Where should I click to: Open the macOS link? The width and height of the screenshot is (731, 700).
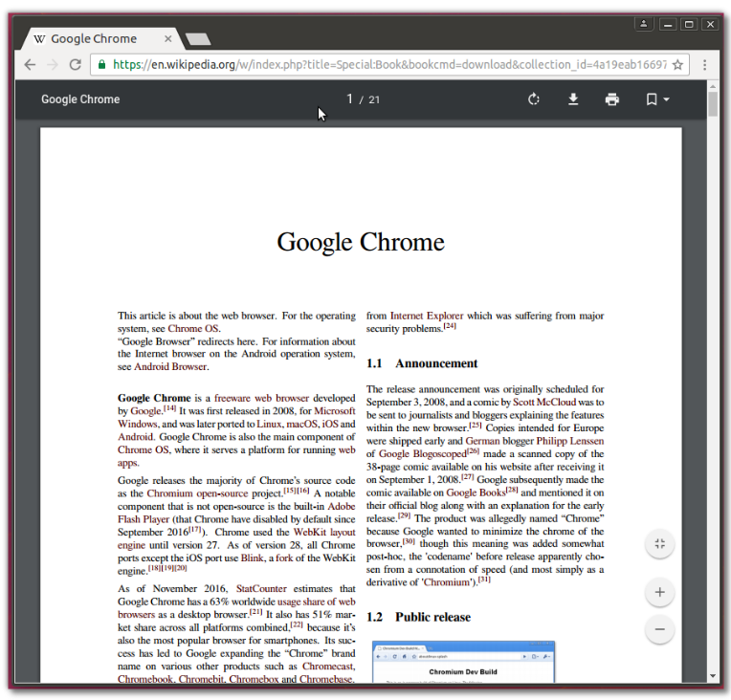301,424
